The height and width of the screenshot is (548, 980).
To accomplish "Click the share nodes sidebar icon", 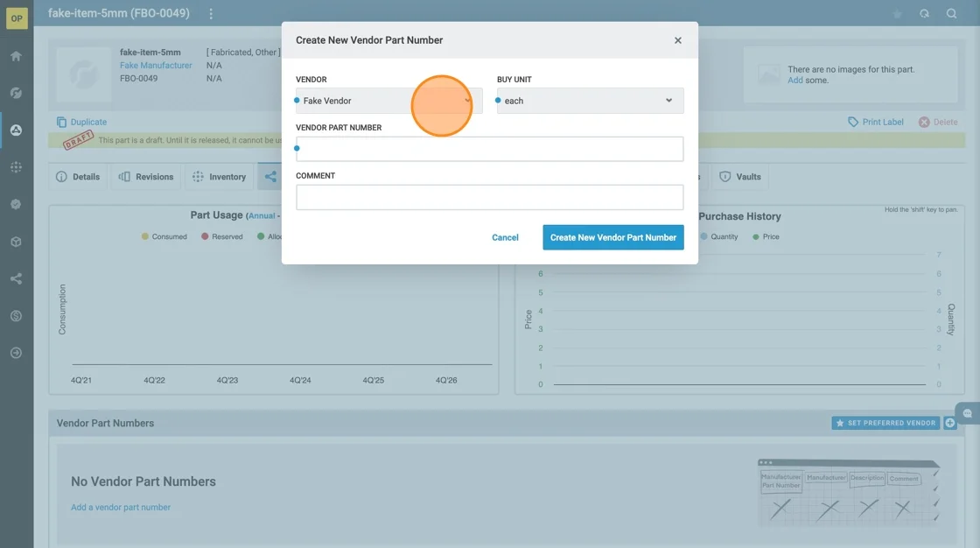I will (16, 279).
